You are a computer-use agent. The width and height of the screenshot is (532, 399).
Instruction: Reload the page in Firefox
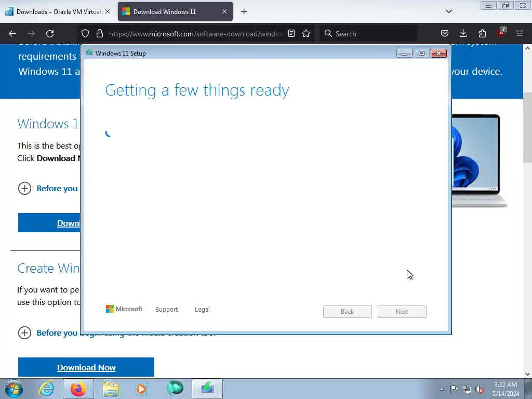pyautogui.click(x=50, y=34)
